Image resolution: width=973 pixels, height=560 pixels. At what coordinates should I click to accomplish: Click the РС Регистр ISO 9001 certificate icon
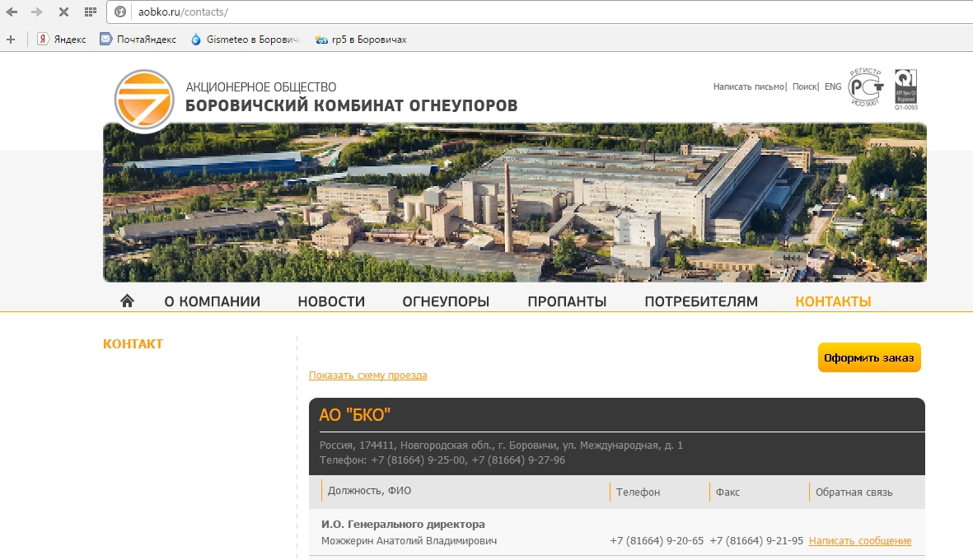tap(866, 88)
